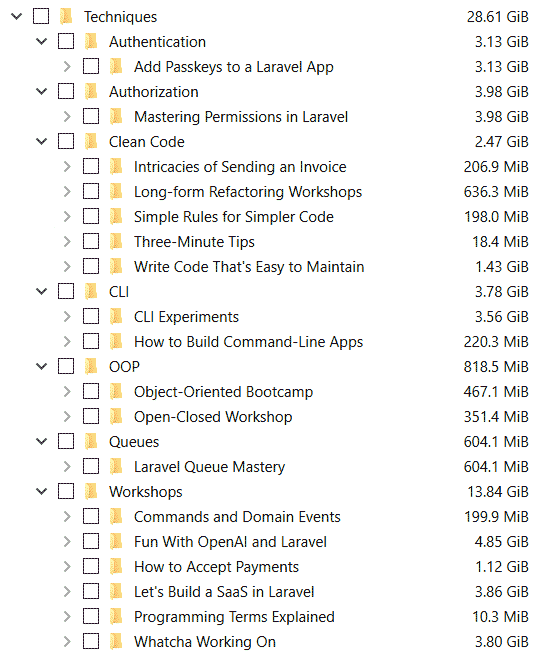This screenshot has height=659, width=537.
Task: Click the Simple Rules for Simpler Code folder icon
Action: (x=116, y=217)
